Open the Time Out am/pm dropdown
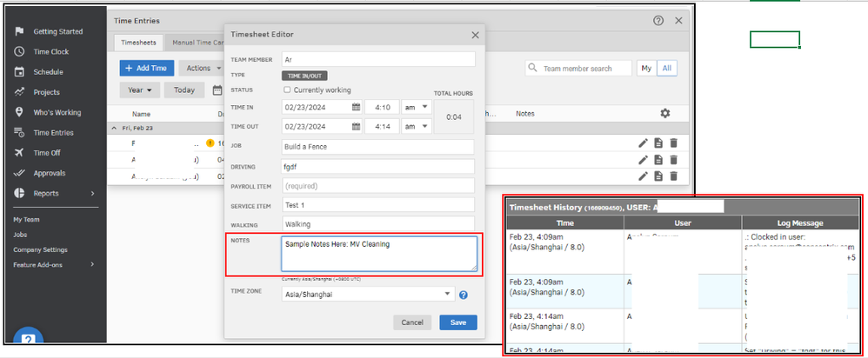The width and height of the screenshot is (868, 358). pos(417,127)
